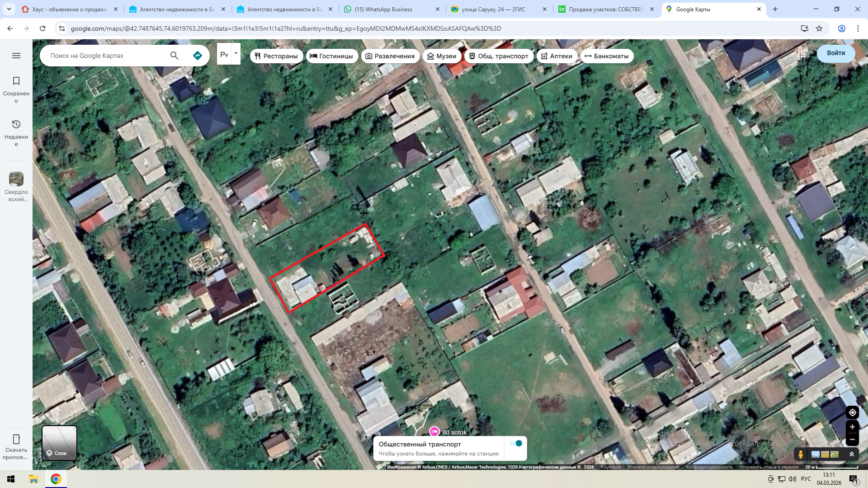Filter by Pharmacies category chip
This screenshot has width=868, height=488.
(x=557, y=56)
